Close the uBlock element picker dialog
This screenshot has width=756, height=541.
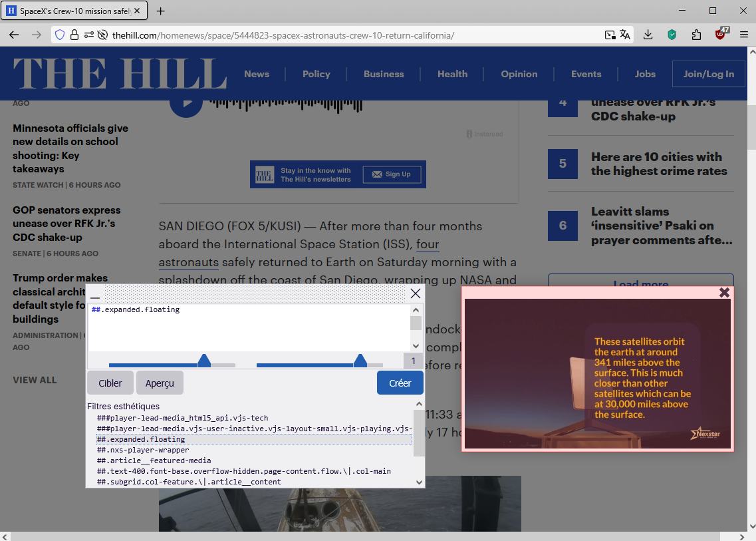(415, 293)
